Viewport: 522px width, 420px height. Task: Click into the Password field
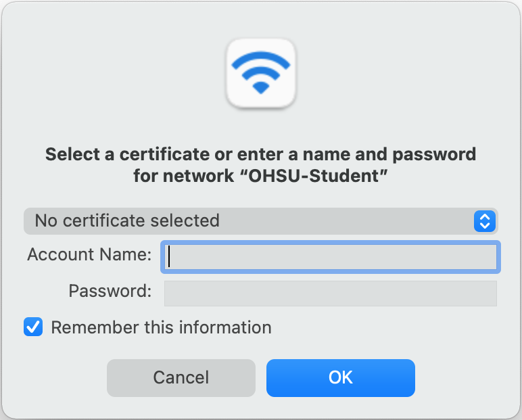[330, 293]
